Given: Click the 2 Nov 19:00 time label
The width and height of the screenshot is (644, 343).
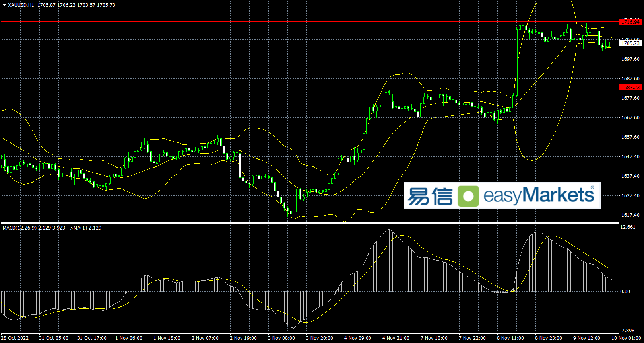Looking at the screenshot, I should (x=243, y=338).
